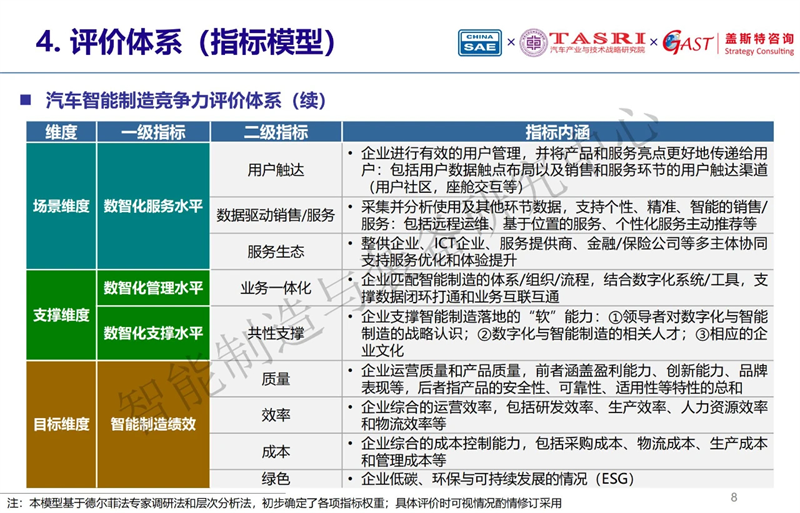
Task: Click the "一级指标" column header
Action: coord(153,132)
